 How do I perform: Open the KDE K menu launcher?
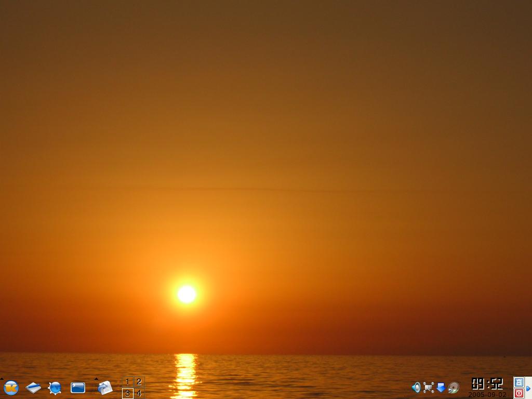[x=11, y=388]
